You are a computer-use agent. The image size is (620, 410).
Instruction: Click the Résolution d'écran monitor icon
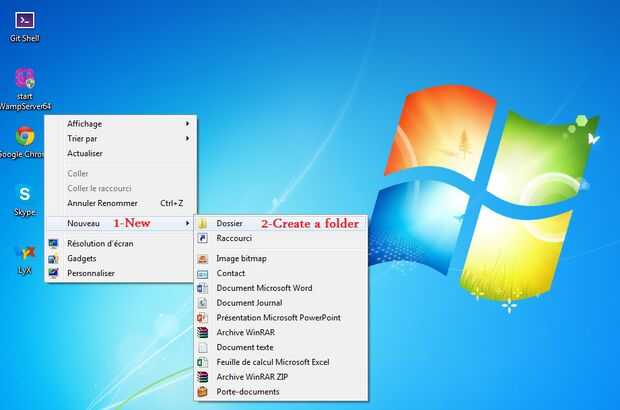coord(53,244)
